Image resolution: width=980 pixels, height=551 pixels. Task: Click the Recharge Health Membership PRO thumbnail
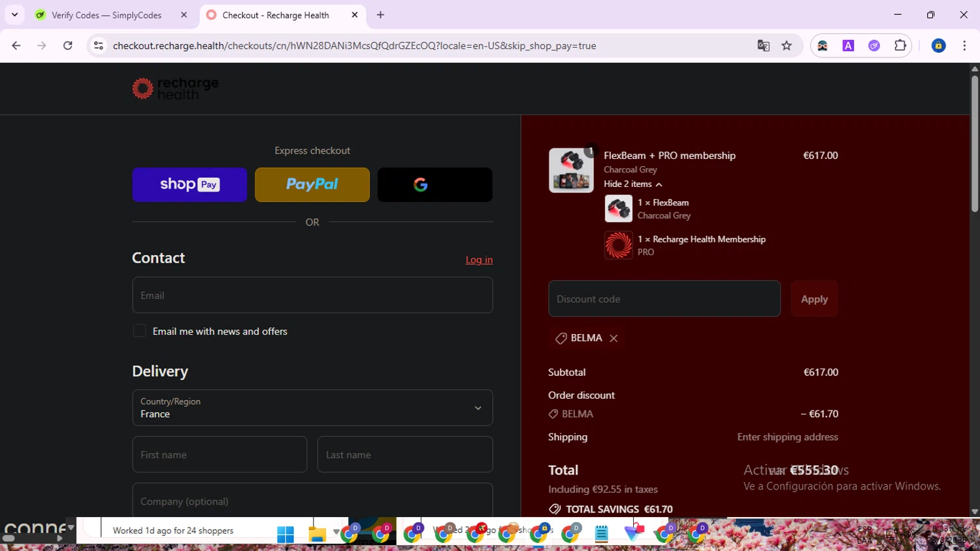618,246
